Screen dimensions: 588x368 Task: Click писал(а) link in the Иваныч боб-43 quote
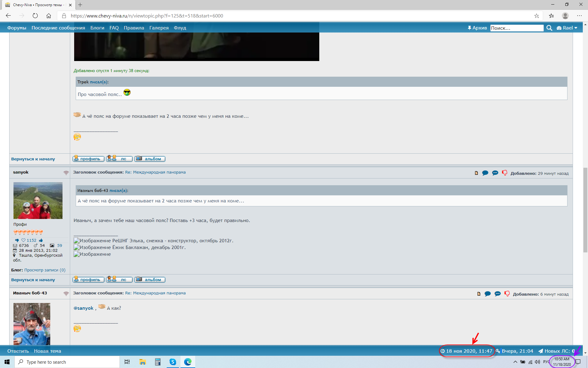click(x=119, y=190)
